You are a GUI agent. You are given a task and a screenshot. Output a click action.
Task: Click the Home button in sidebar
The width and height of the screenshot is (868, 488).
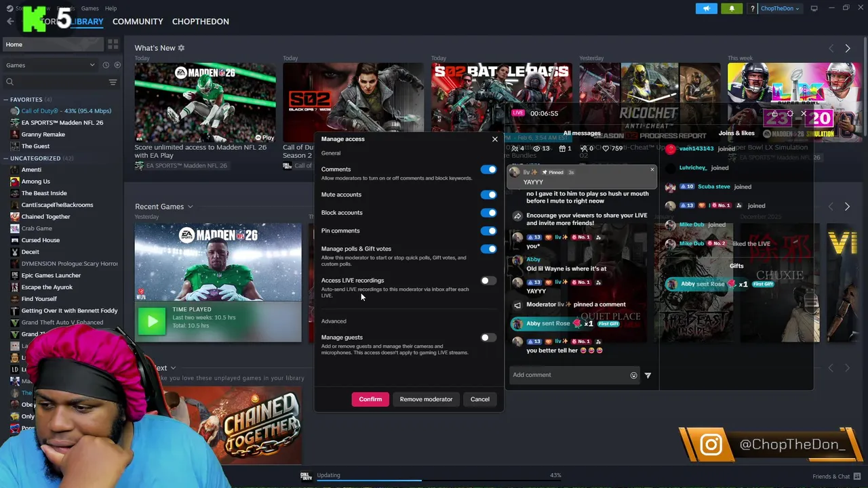(x=54, y=45)
